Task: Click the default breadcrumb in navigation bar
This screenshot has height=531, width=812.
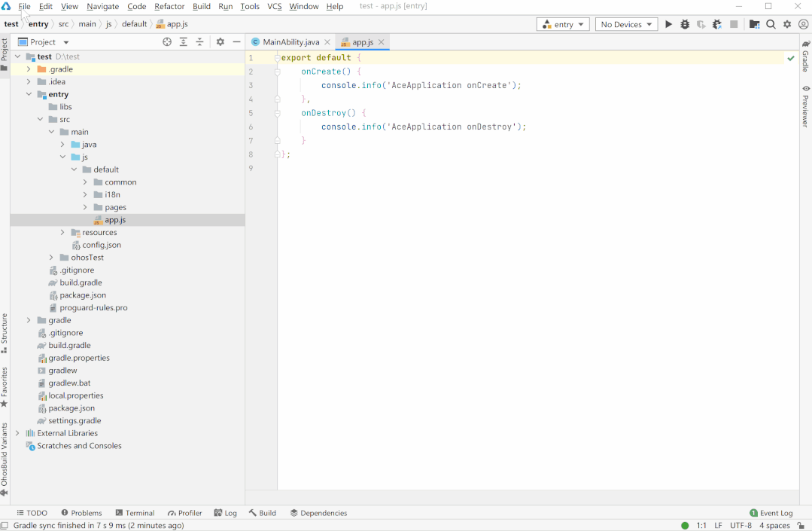Action: coord(134,24)
